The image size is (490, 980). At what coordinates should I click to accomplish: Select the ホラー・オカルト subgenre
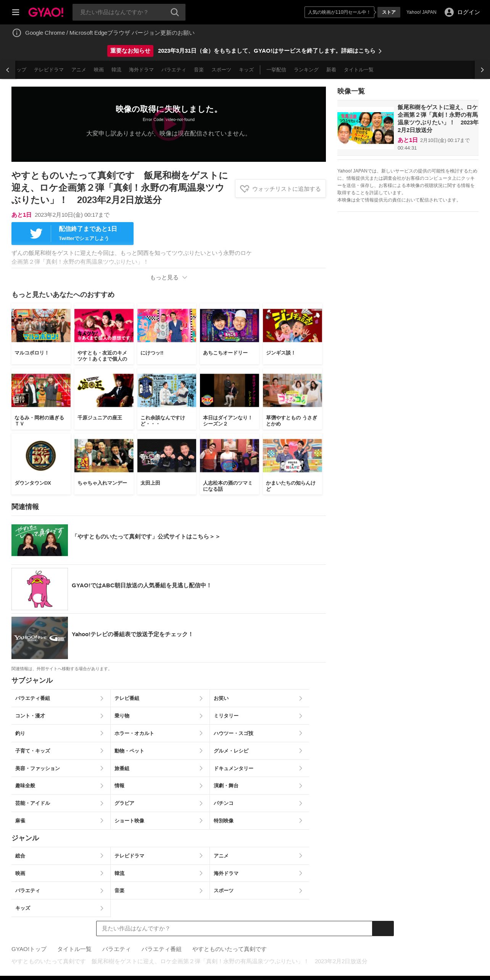(160, 733)
